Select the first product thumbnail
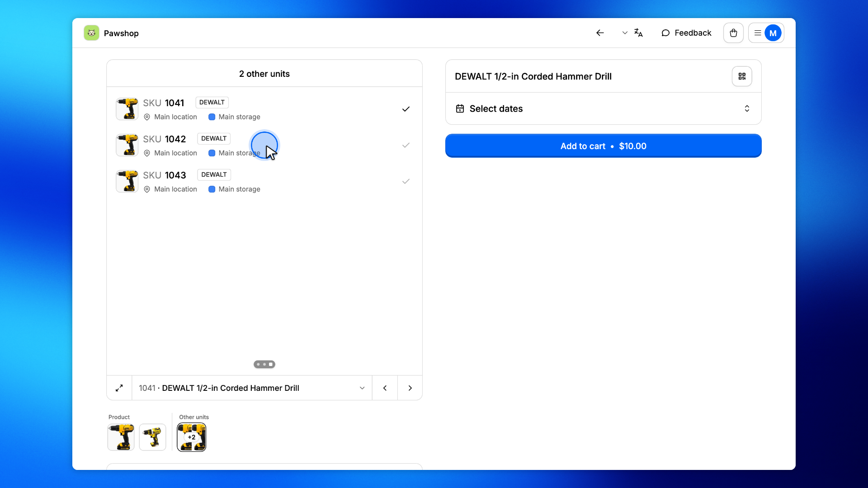Viewport: 868px width, 488px height. (121, 437)
